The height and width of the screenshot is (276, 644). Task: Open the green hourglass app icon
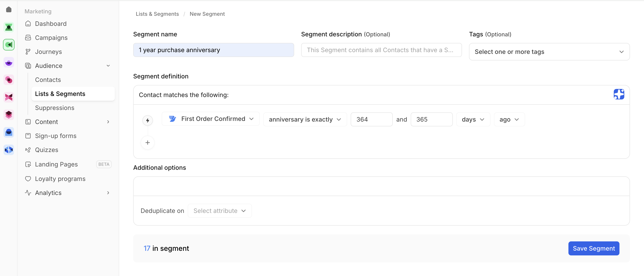click(9, 27)
